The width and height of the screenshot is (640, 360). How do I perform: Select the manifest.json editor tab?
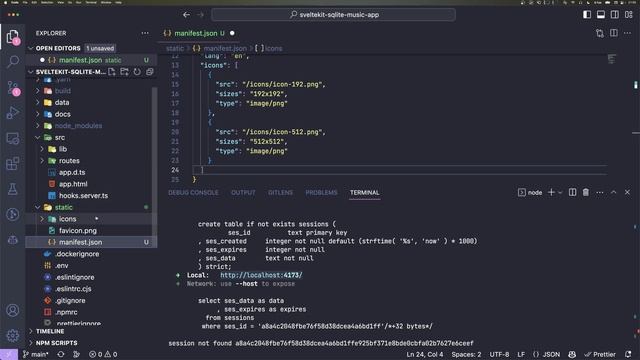(x=199, y=33)
